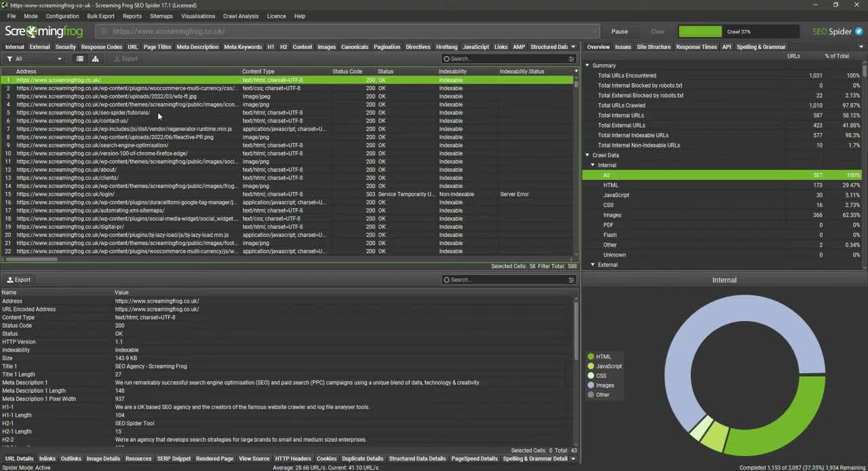Switch to list view icon
Image resolution: width=868 pixels, height=471 pixels.
[80, 59]
